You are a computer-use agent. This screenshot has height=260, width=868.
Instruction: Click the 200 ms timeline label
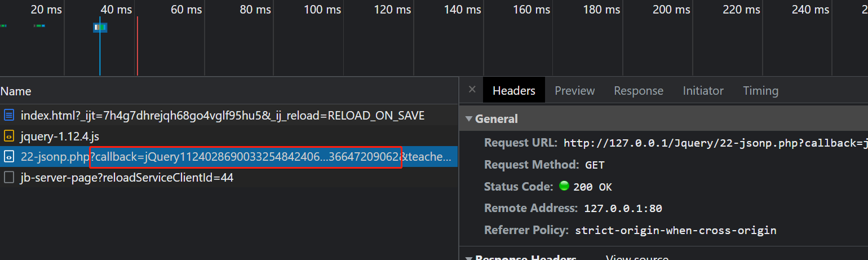click(671, 10)
